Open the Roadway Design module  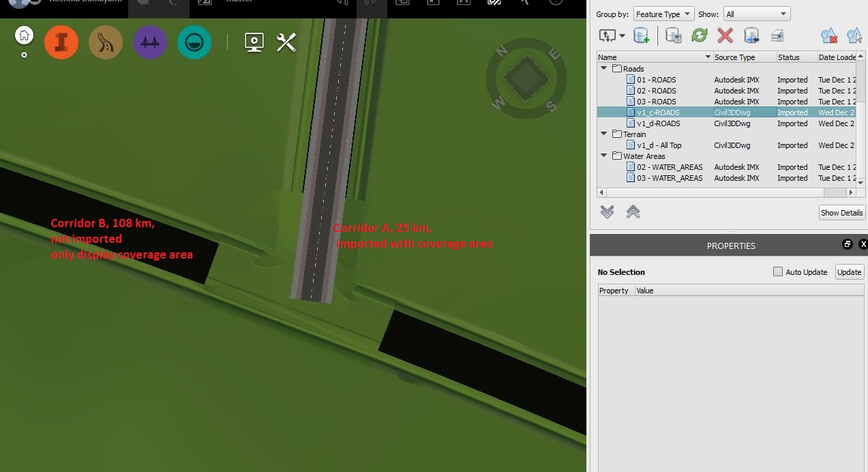pos(106,42)
